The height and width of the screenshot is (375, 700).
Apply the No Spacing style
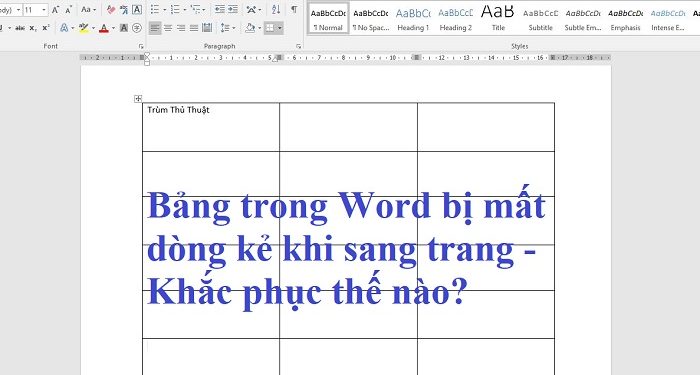371,18
